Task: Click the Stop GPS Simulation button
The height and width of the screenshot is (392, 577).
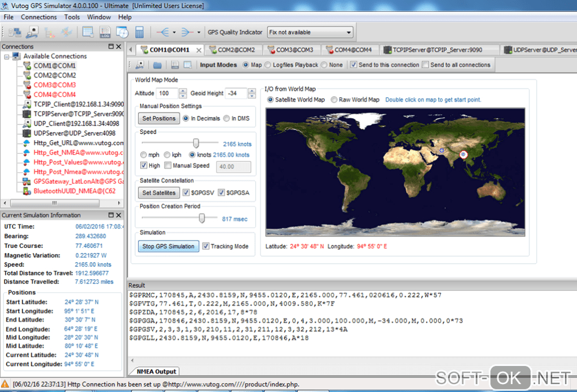Action: click(x=168, y=246)
